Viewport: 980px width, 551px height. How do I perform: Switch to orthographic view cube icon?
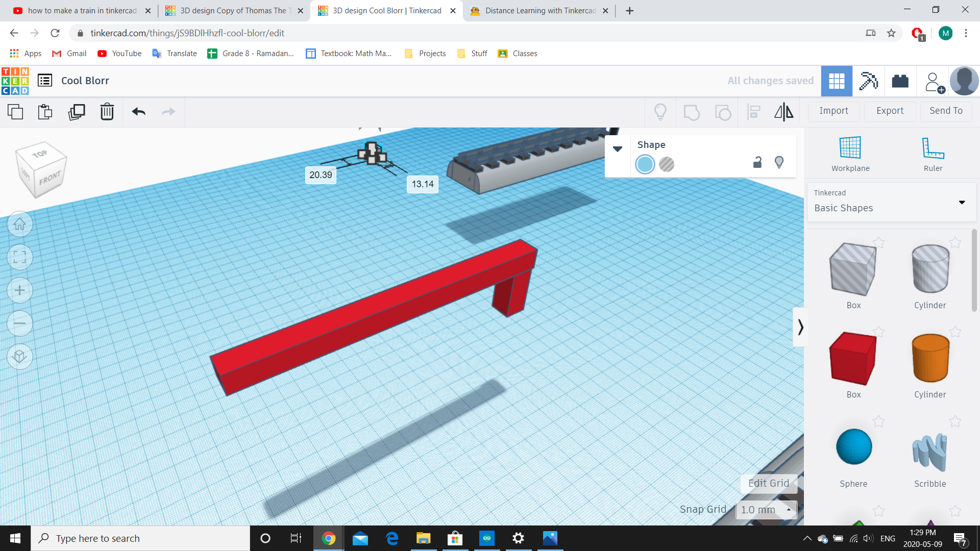(20, 356)
